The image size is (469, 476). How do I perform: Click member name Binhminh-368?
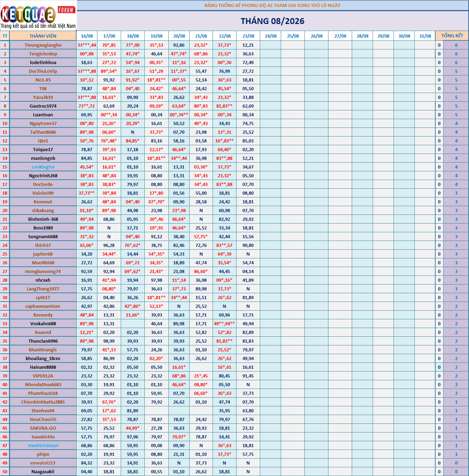pyautogui.click(x=43, y=219)
